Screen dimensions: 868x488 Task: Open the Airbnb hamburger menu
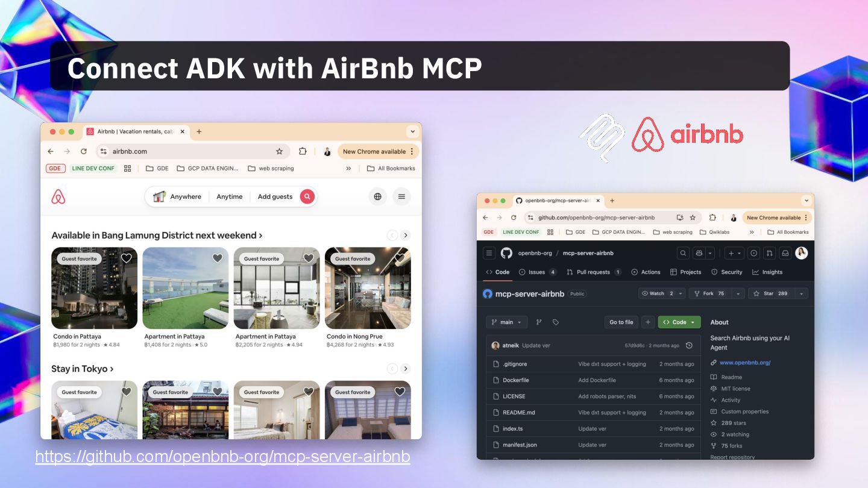tap(401, 196)
